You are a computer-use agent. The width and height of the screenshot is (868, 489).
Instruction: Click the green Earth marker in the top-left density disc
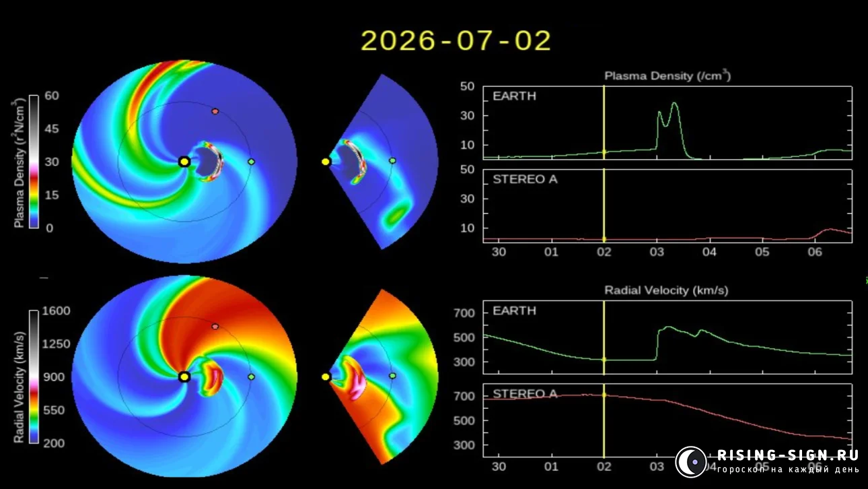tap(251, 162)
